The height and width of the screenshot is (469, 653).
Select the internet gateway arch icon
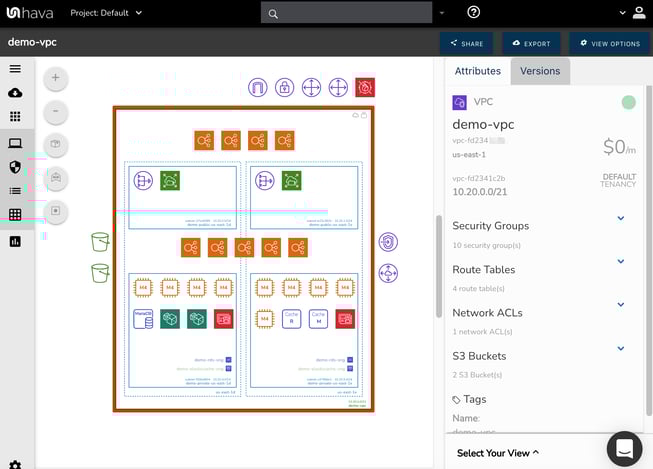point(258,88)
